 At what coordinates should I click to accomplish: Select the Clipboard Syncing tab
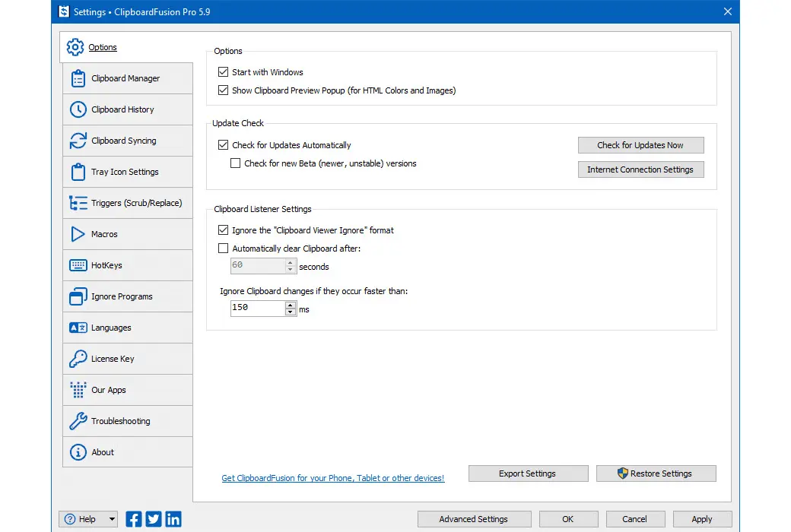(128, 141)
